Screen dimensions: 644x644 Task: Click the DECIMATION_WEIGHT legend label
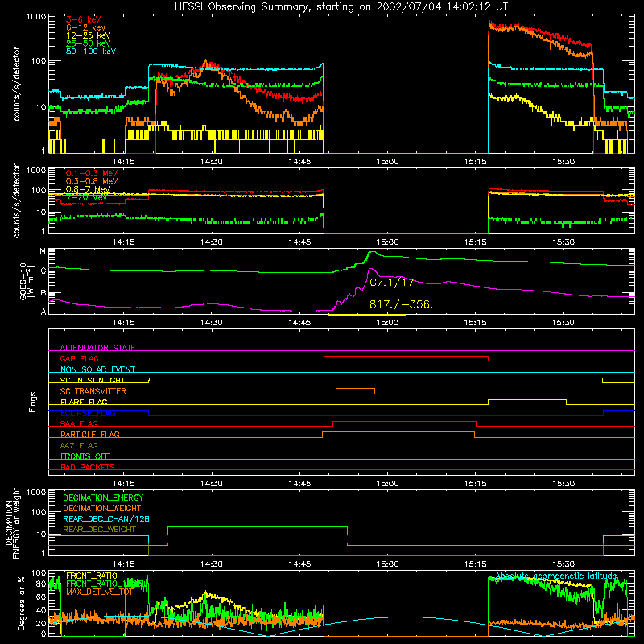coord(102,508)
